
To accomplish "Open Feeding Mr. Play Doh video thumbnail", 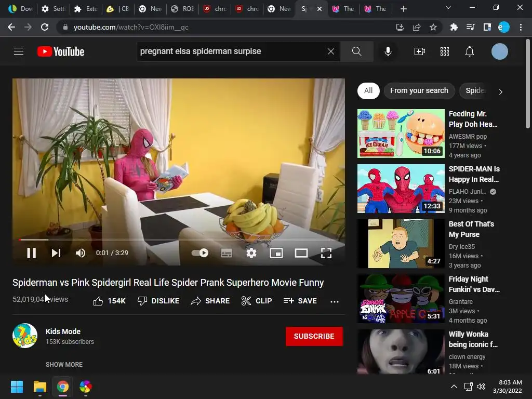I will tap(401, 134).
